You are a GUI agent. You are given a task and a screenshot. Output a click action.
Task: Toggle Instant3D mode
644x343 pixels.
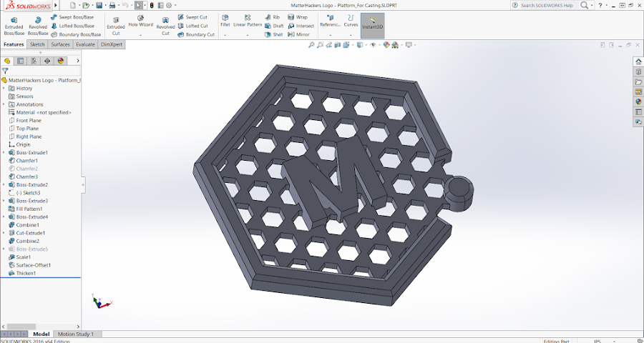click(x=372, y=22)
